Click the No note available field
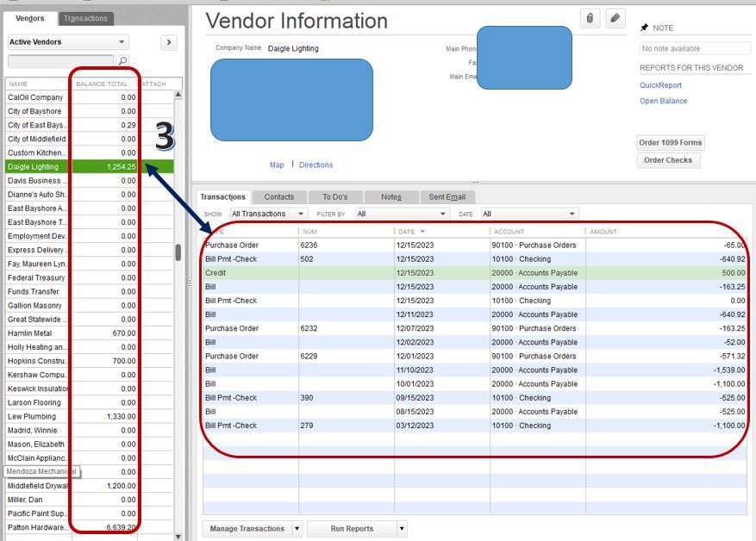The image size is (756, 541). pyautogui.click(x=695, y=48)
